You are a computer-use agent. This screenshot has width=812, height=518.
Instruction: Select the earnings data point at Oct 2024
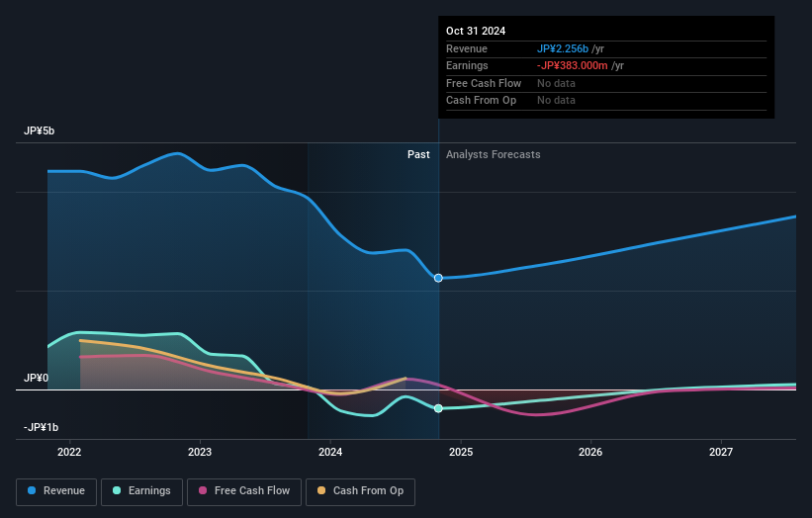pyautogui.click(x=438, y=408)
